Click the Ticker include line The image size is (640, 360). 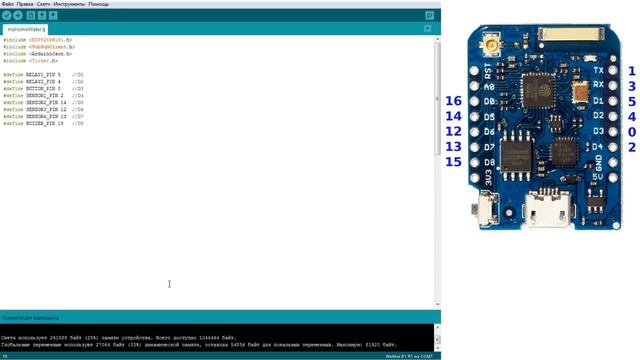[x=31, y=61]
